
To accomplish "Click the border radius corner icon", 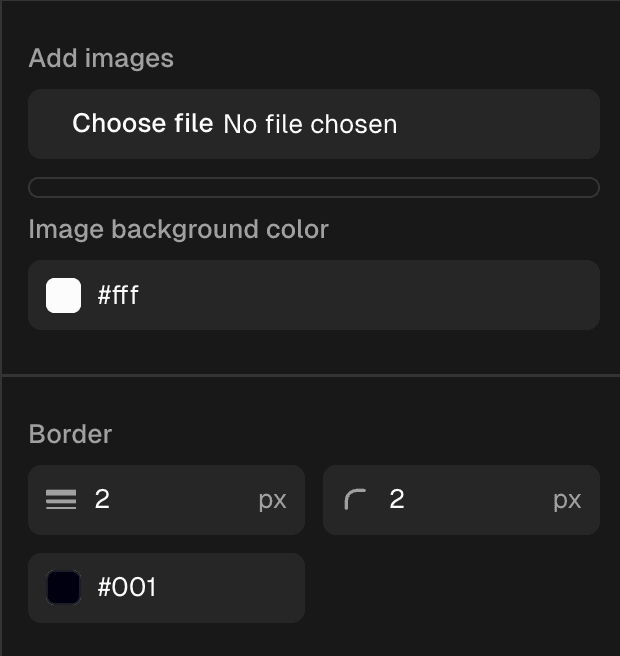I will click(355, 500).
